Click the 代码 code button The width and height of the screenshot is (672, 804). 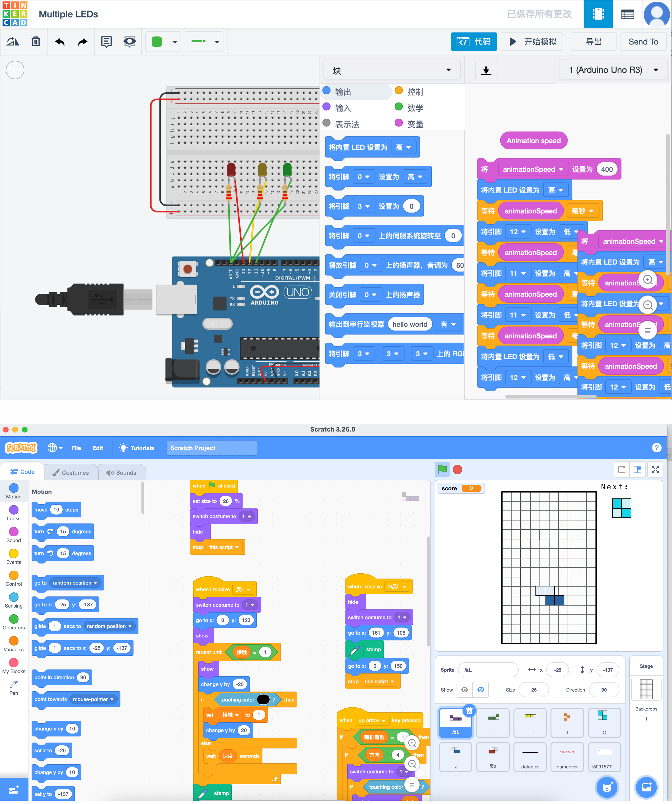click(474, 41)
